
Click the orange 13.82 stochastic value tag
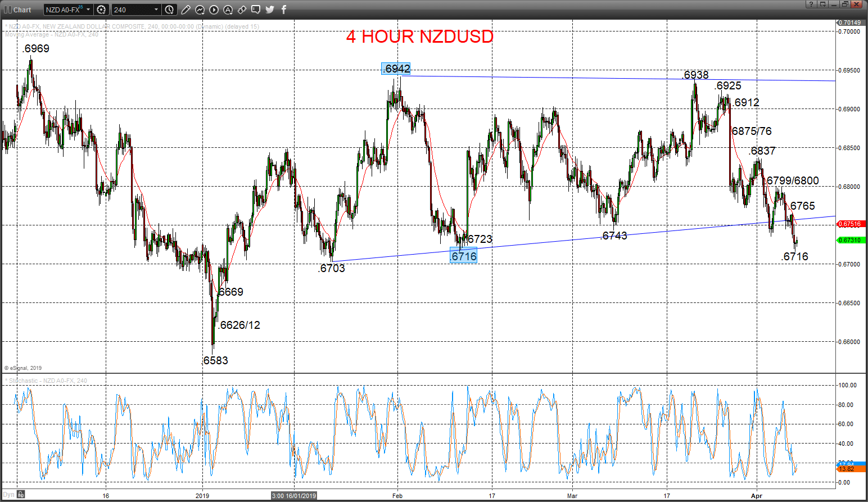[850, 469]
